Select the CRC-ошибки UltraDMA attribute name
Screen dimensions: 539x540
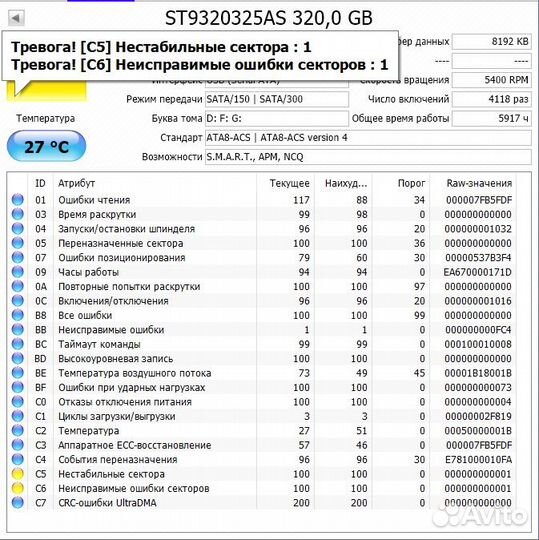(x=107, y=503)
